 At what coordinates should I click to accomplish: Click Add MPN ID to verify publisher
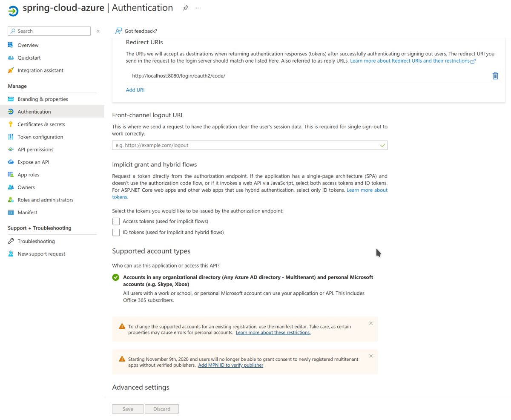(230, 365)
